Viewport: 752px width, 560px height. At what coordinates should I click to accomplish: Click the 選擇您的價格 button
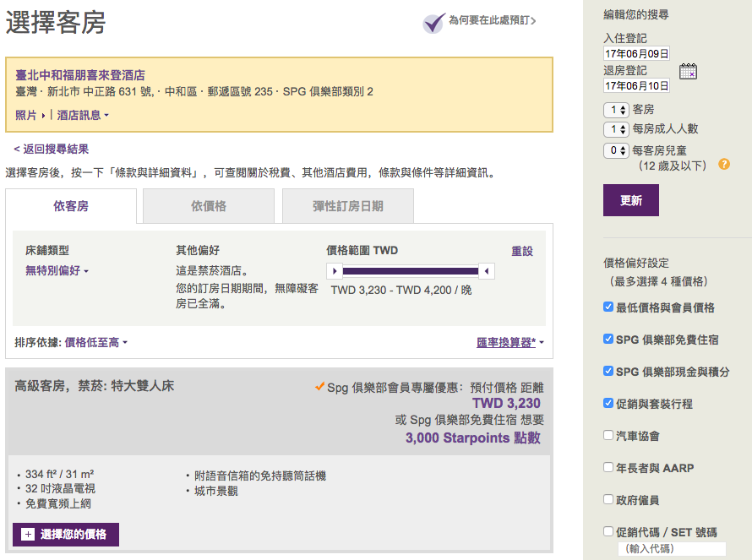[66, 534]
